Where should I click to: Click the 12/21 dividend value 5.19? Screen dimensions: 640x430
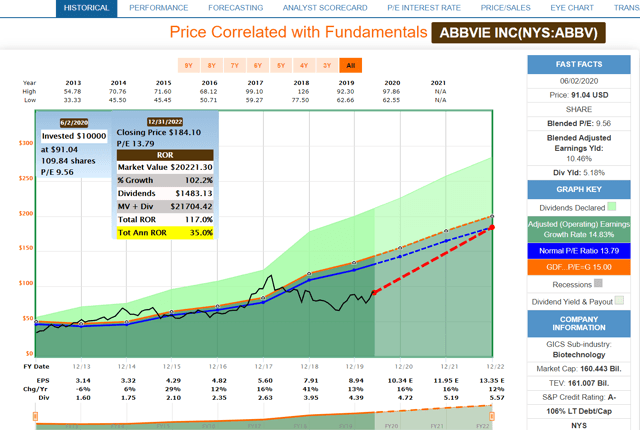pos(446,397)
